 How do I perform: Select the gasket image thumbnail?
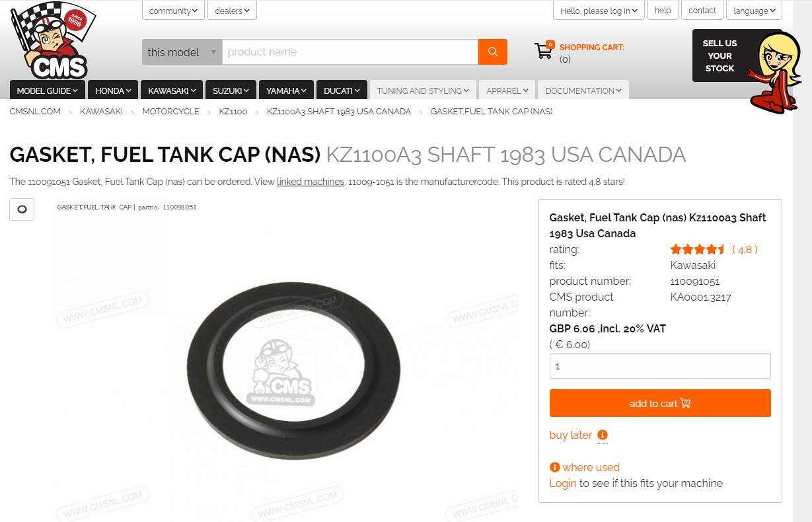(22, 209)
